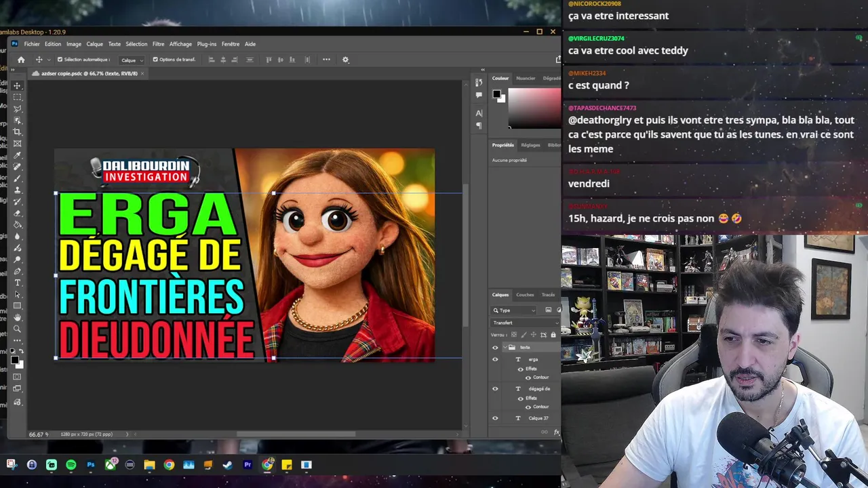Select the Path Selection tool
The width and height of the screenshot is (868, 488).
[x=18, y=294]
